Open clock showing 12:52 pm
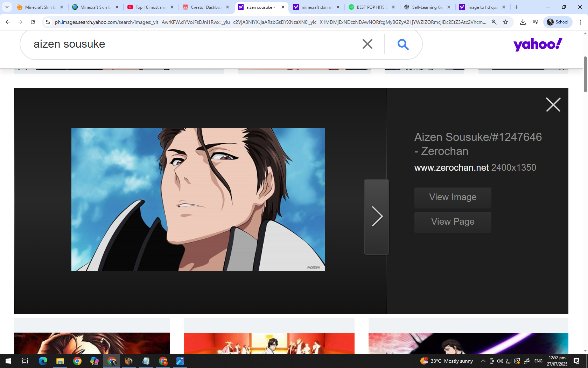Screen dimensions: 588x368 click(557, 361)
